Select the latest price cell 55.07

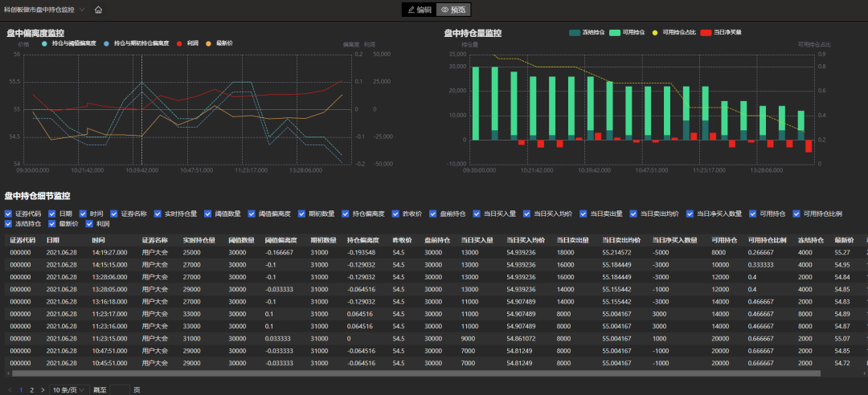(x=841, y=339)
